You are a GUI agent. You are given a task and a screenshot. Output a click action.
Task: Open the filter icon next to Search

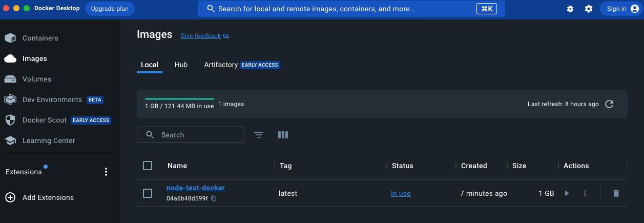(x=259, y=135)
